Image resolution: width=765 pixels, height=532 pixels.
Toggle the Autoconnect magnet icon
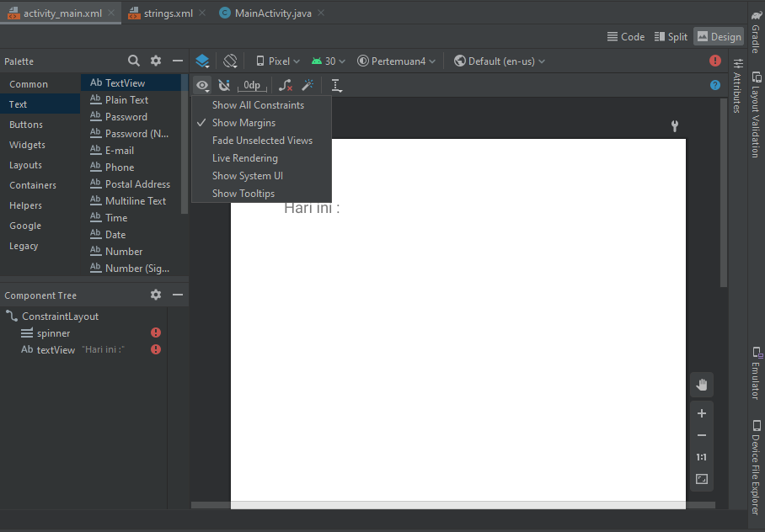click(224, 85)
